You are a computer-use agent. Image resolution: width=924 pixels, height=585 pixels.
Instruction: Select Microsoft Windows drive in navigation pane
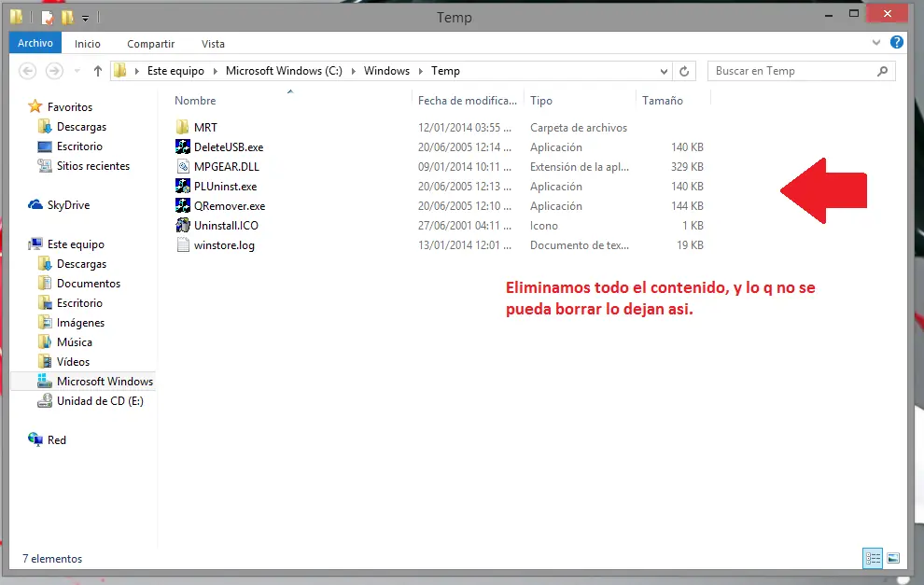tap(105, 382)
